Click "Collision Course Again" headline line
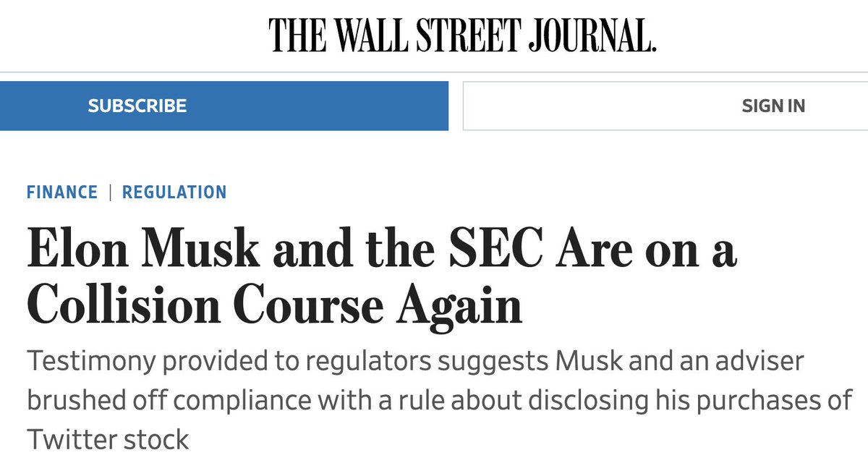868x471 pixels. point(275,307)
